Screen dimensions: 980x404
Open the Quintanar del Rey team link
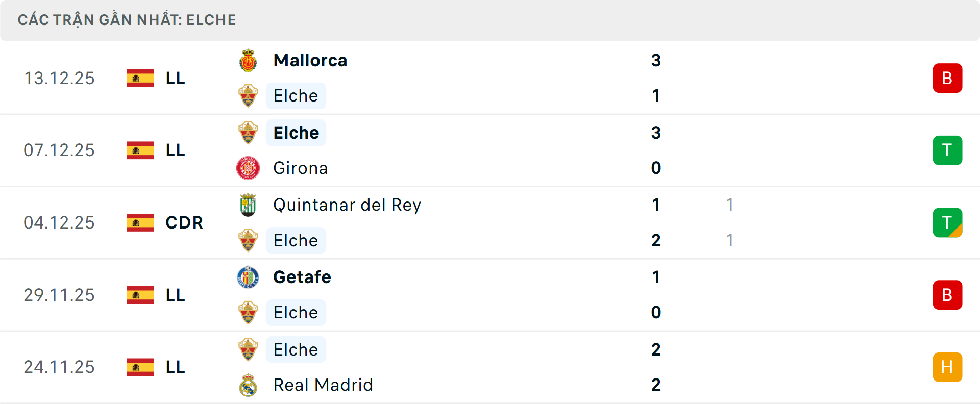click(x=347, y=205)
